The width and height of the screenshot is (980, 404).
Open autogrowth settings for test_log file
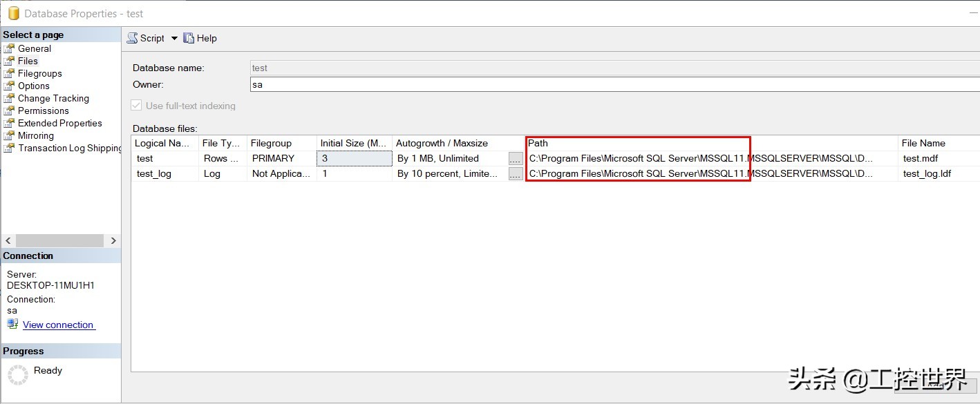point(515,173)
